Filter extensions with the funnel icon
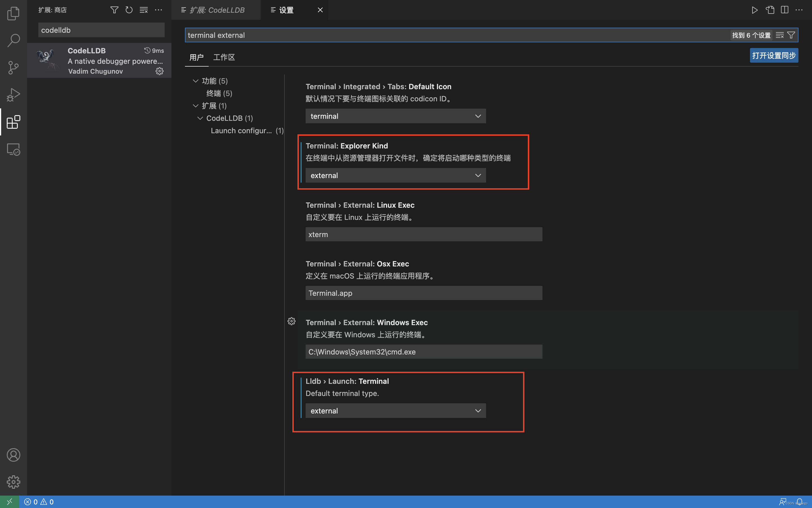The width and height of the screenshot is (812, 508). (114, 10)
